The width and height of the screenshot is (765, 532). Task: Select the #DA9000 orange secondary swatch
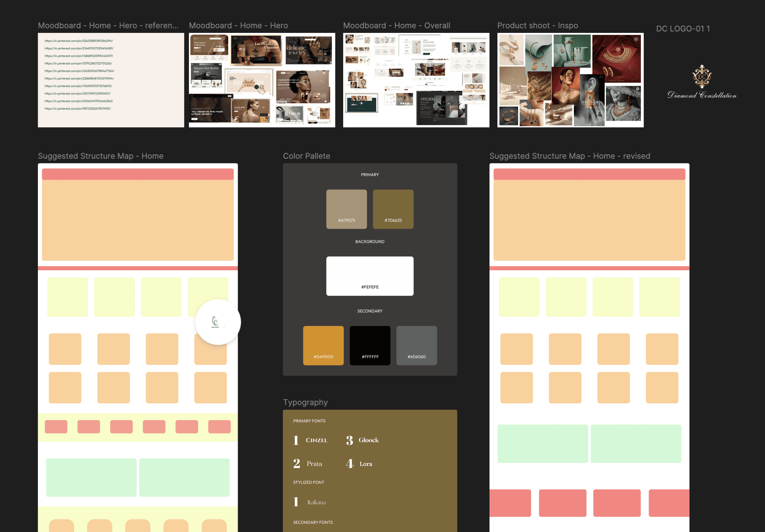coord(323,345)
